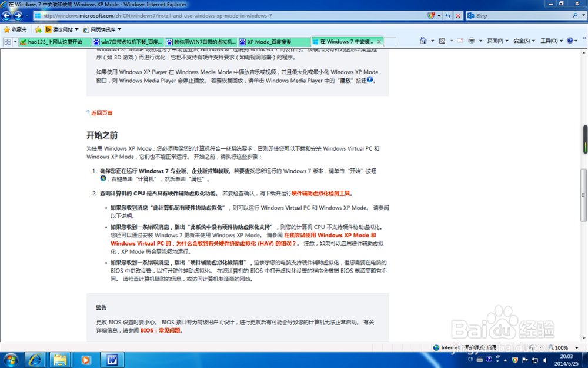Image resolution: width=588 pixels, height=368 pixels.
Task: Click the 开始之前 heading text
Action: (x=102, y=135)
